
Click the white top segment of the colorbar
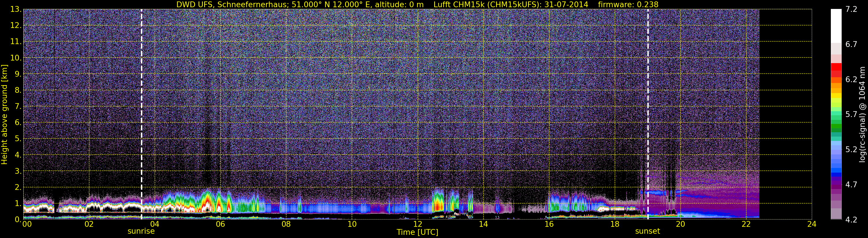coord(836,26)
